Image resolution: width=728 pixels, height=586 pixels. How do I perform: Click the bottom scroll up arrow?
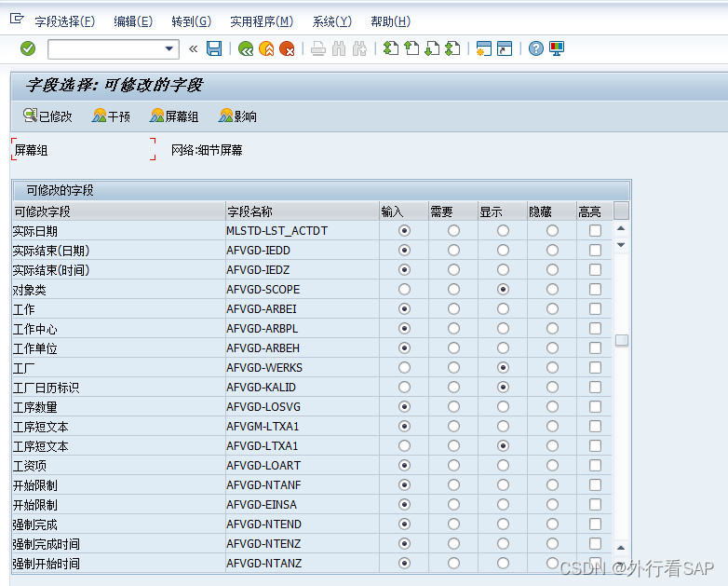[621, 548]
